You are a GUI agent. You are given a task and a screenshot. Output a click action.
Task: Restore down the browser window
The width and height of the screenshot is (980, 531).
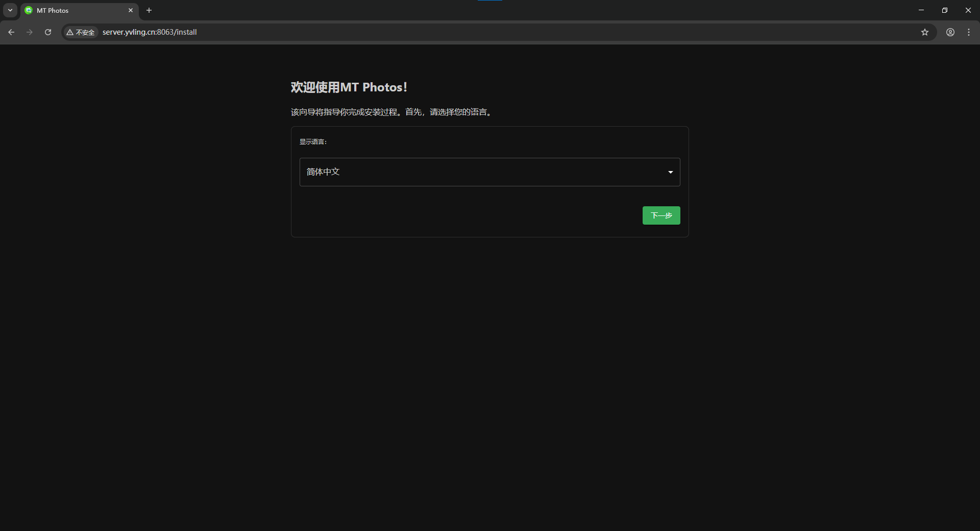point(945,10)
